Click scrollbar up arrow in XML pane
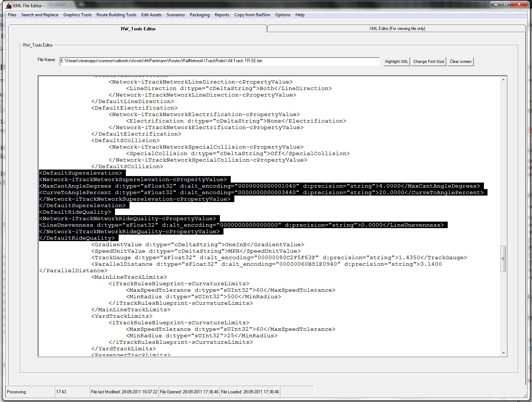This screenshot has height=402, width=532. [503, 79]
